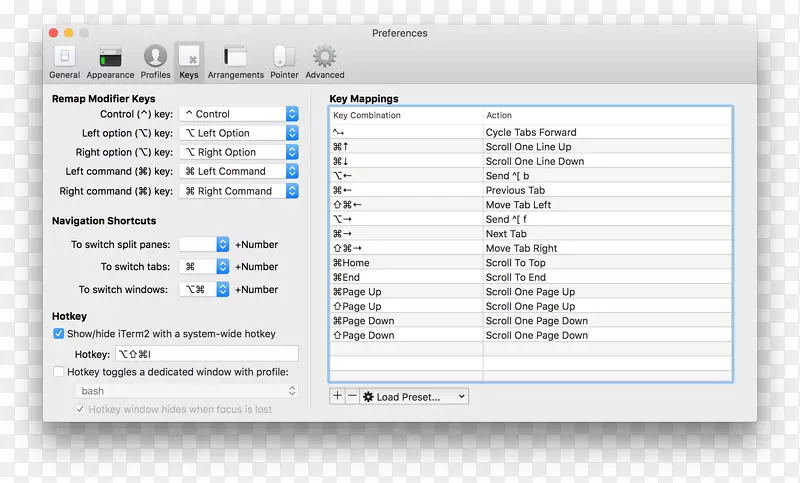This screenshot has width=800, height=483.
Task: Open the Advanced gear preferences pane
Action: 324,61
